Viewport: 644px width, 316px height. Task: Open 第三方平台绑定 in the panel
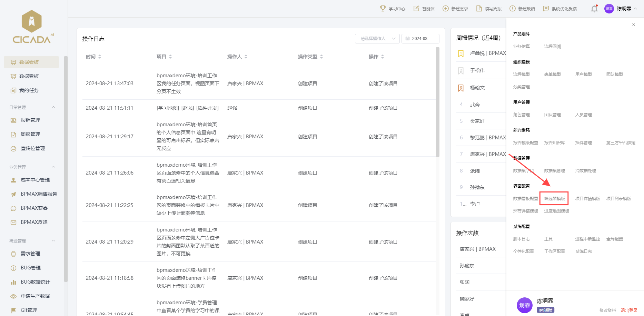[621, 143]
